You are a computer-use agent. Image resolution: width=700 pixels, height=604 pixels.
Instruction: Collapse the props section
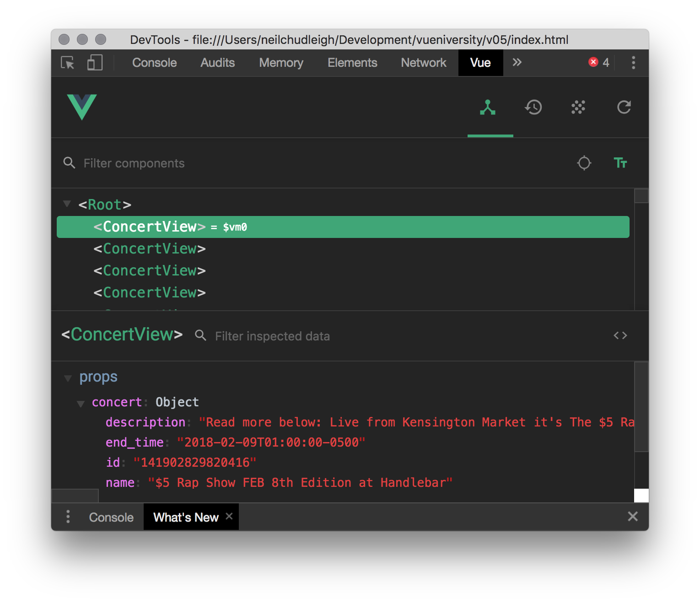[x=68, y=377]
